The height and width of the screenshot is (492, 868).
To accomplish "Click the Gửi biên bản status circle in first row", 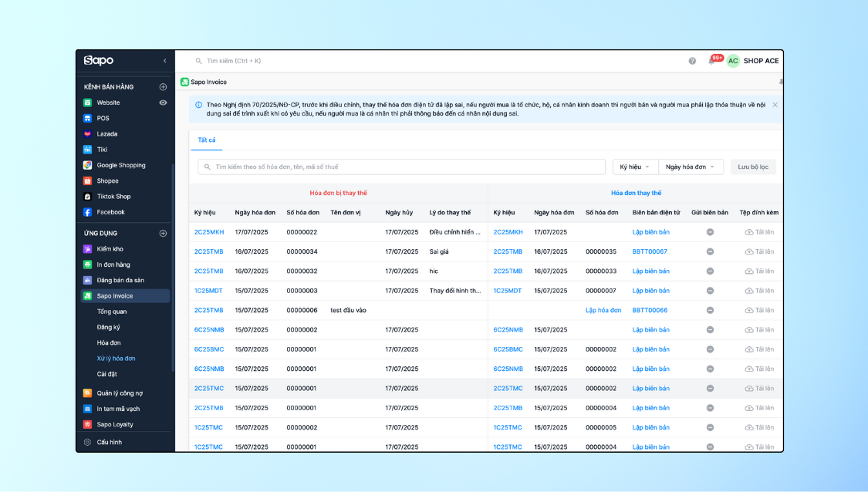I will (x=710, y=232).
